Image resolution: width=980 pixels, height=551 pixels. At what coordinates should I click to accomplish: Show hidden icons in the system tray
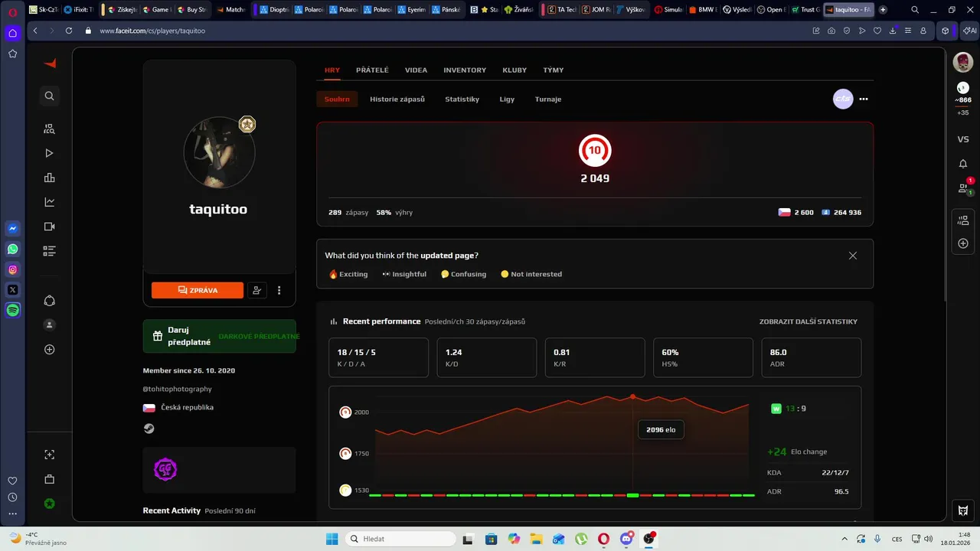pyautogui.click(x=843, y=539)
